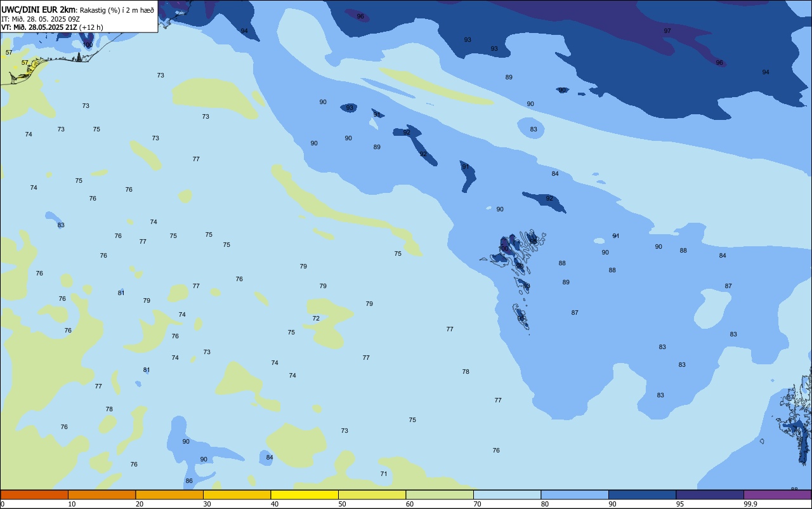Click the '30' tick label on the legend
812x509 pixels.
point(207,504)
